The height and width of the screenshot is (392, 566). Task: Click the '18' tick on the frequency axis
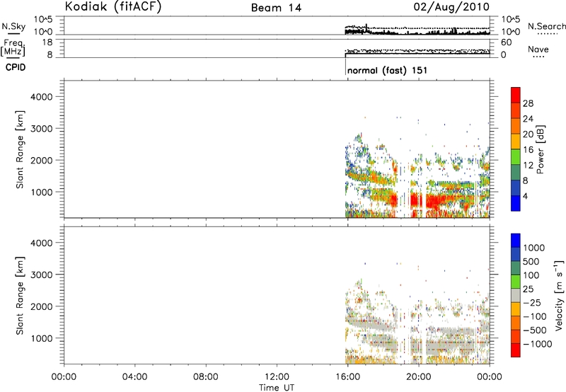tap(47, 42)
